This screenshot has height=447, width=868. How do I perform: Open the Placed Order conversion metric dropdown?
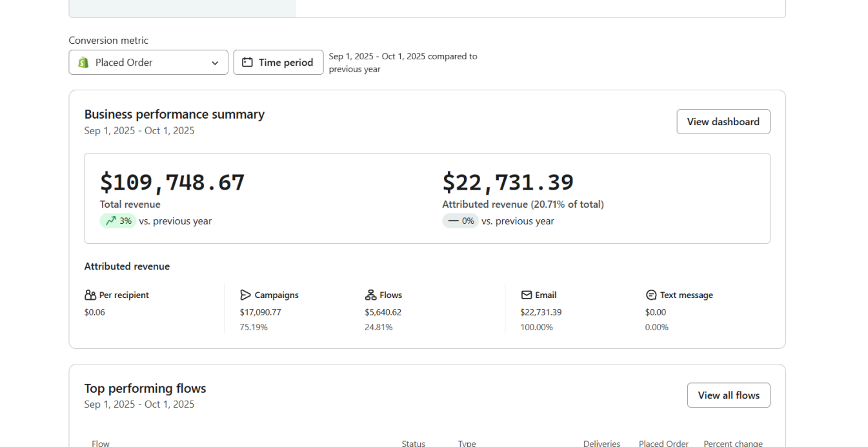[148, 63]
